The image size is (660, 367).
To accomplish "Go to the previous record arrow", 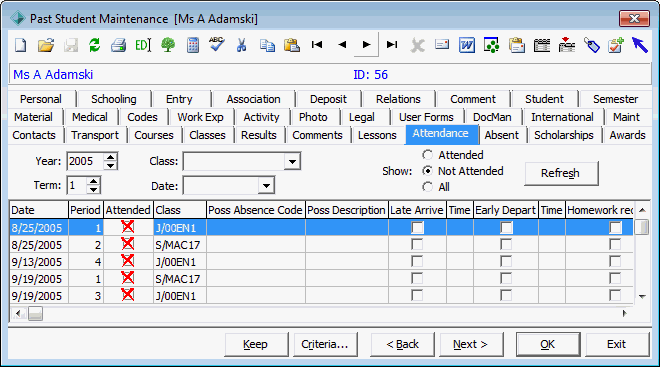I will pos(342,44).
